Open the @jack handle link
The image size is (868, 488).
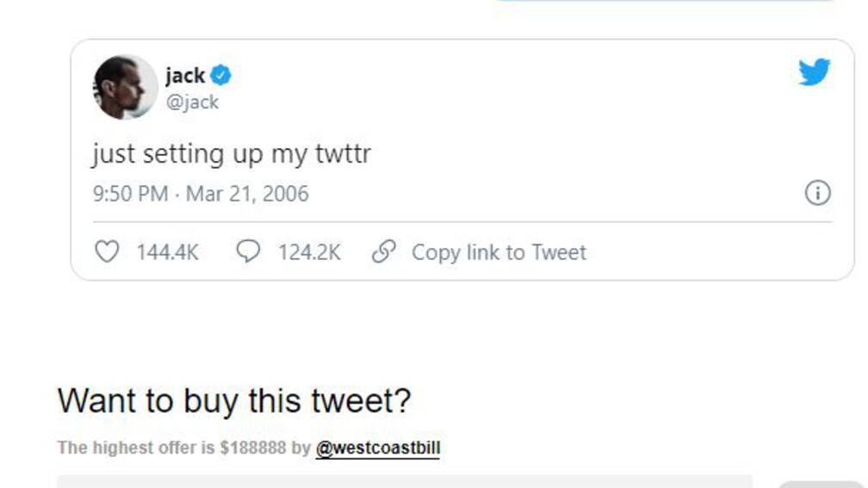[192, 102]
